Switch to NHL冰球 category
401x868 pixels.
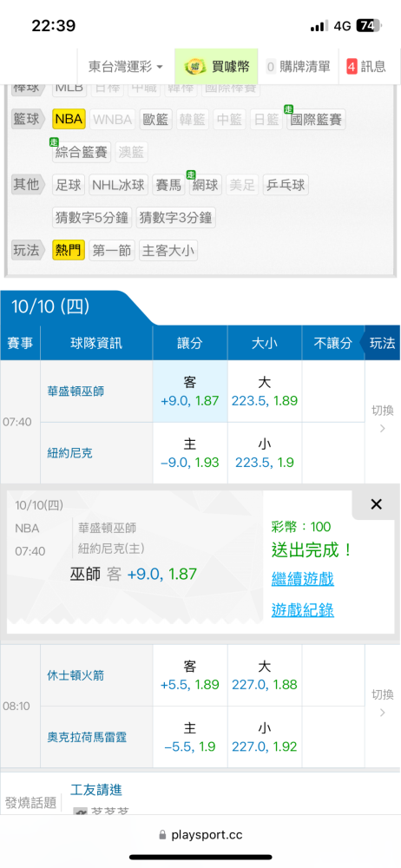point(118,185)
